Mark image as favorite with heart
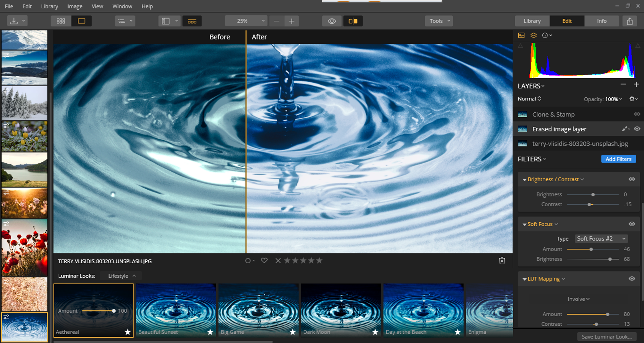Viewport: 644px width, 343px height. pyautogui.click(x=264, y=261)
